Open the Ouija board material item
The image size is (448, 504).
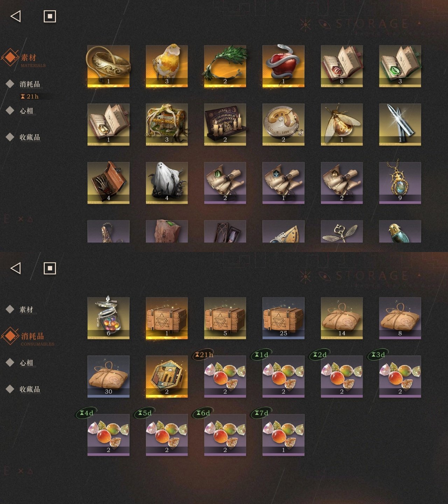225,125
